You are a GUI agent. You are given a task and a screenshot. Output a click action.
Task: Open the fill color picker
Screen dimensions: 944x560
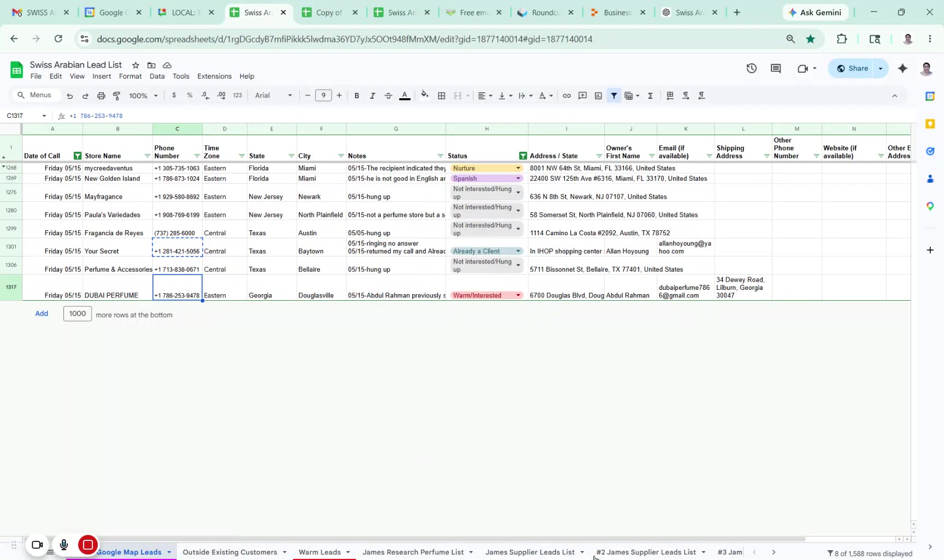424,96
